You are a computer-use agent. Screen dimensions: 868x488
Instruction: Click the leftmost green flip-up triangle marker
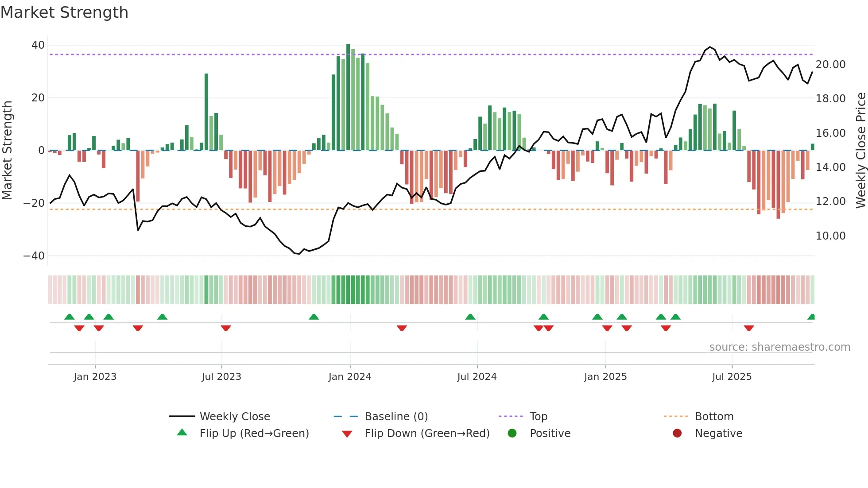[70, 317]
